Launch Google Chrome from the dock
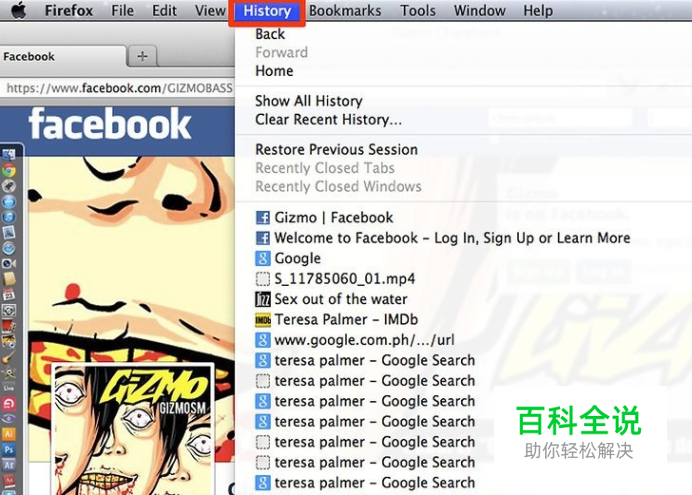Viewport: 692px width, 495px height. pos(9,171)
